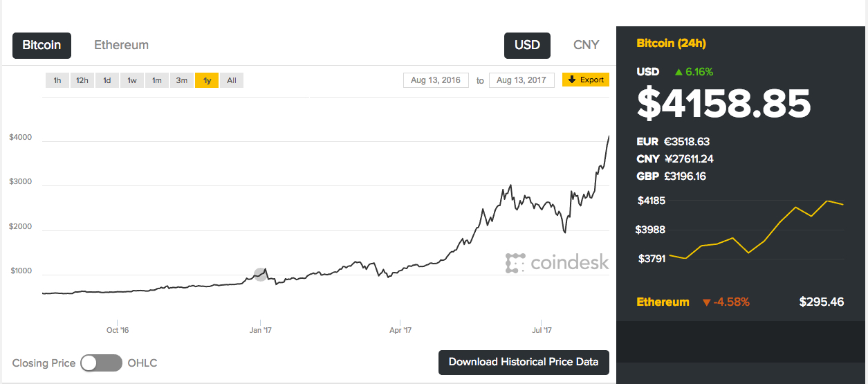Switch to the Ethereum tab

(x=121, y=45)
